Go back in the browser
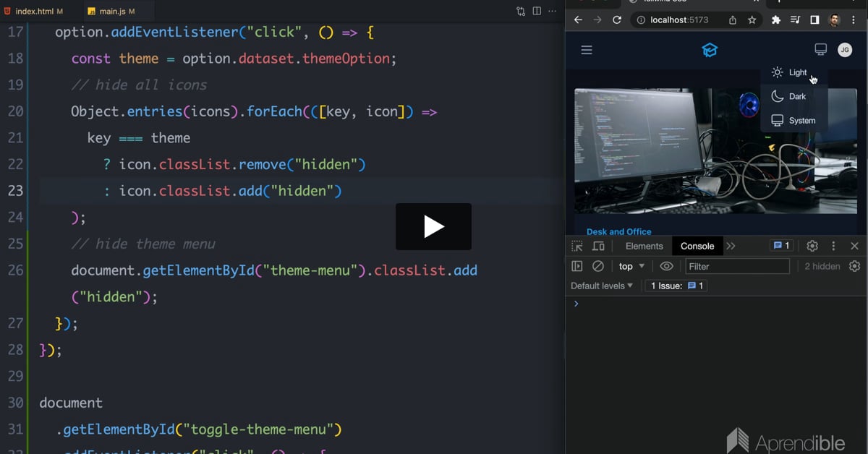Viewport: 868px width, 454px height. [x=578, y=20]
